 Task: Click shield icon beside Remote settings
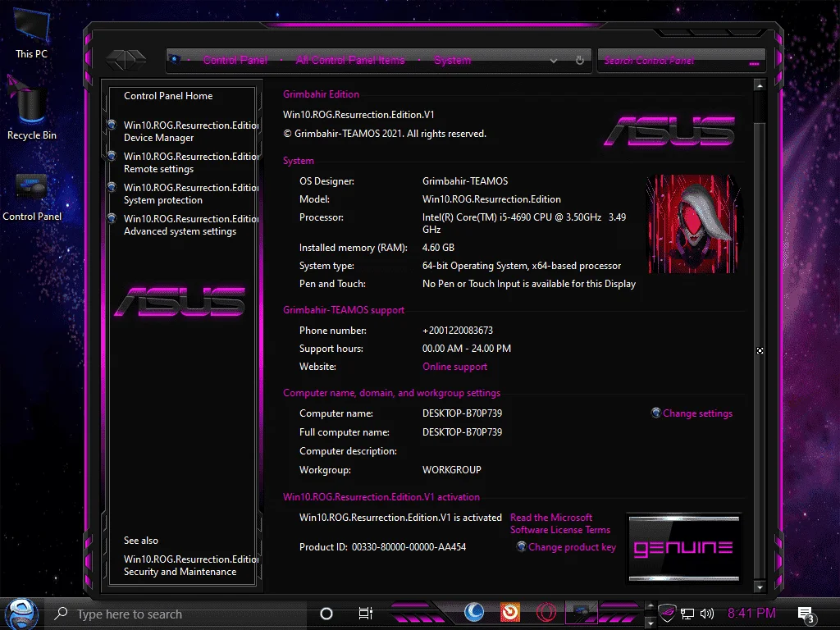coord(112,156)
